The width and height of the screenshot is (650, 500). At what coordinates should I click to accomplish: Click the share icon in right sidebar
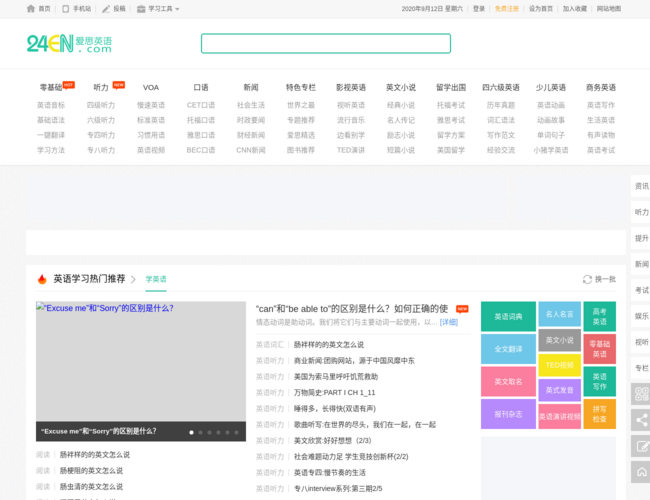(x=641, y=420)
